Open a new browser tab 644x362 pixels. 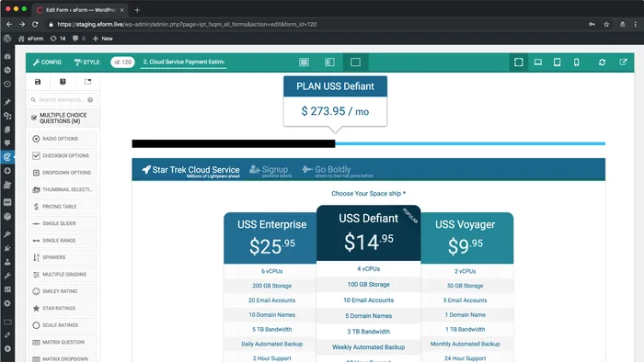pos(137,10)
